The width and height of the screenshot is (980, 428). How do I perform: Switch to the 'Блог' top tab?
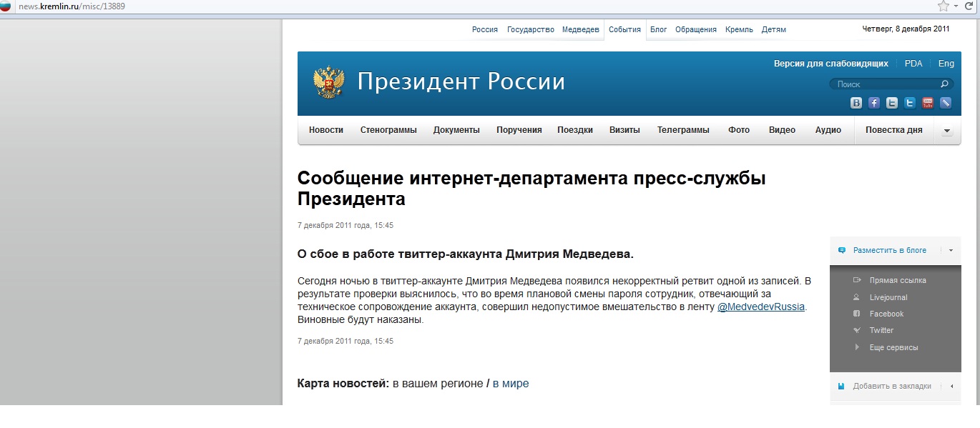coord(658,29)
